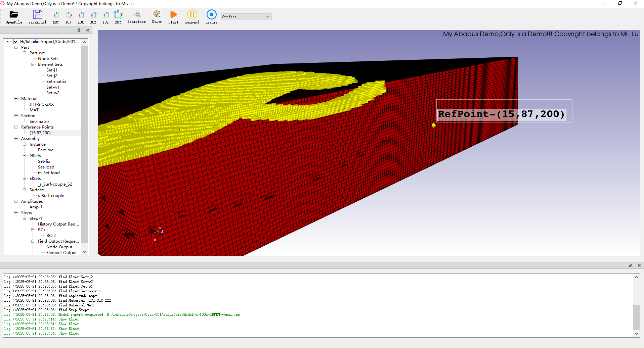Collapse the Assembly tree node
This screenshot has height=348, width=644.
tap(16, 139)
